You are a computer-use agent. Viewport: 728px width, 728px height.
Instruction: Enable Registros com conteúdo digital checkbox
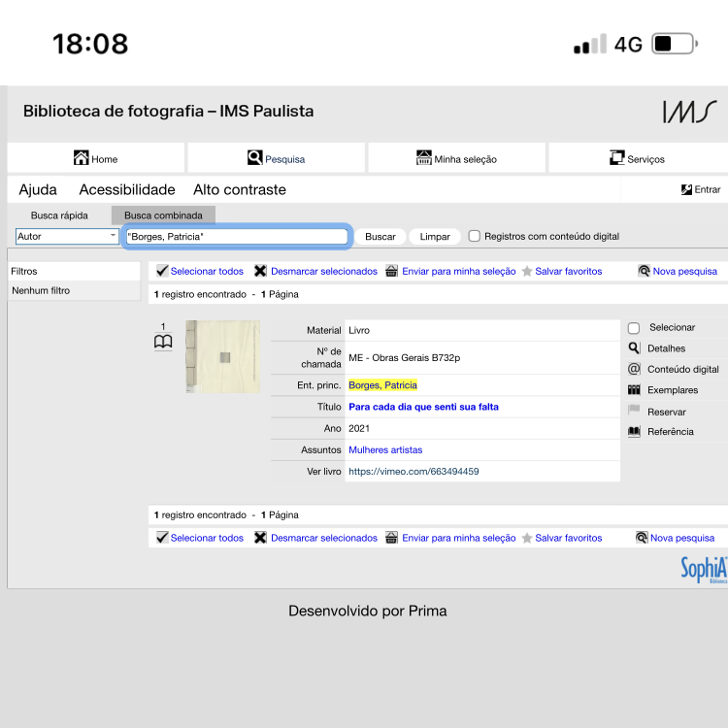[x=474, y=236]
